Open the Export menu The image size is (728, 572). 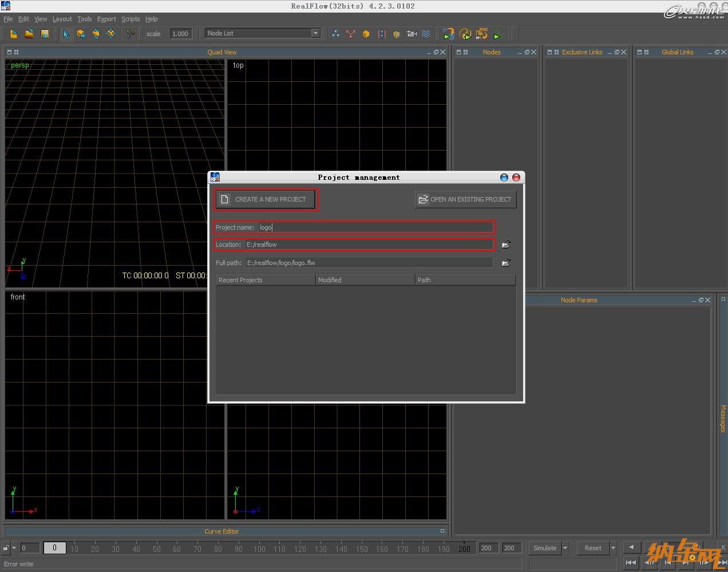(106, 19)
